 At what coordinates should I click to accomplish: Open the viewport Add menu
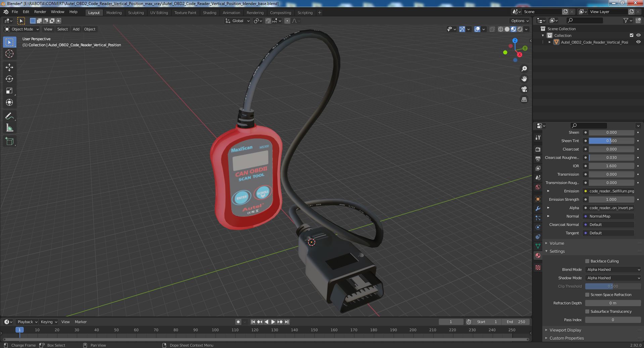[76, 29]
